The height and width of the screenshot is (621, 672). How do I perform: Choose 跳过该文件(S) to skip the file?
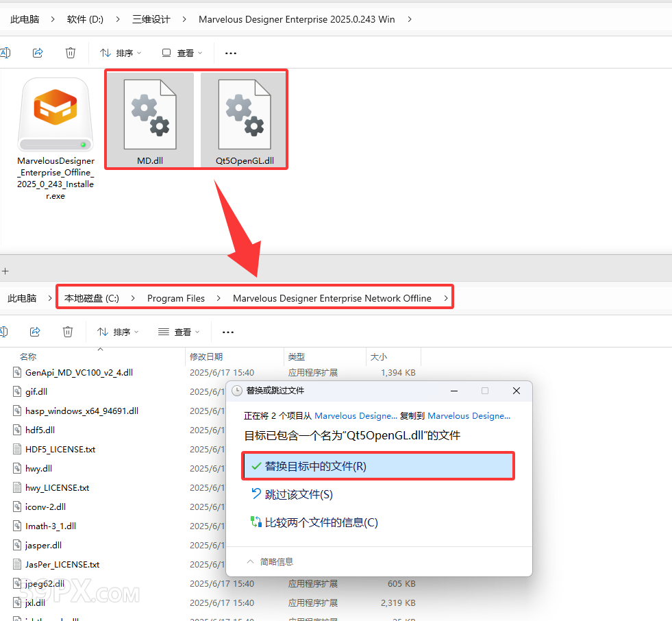pyautogui.click(x=299, y=494)
